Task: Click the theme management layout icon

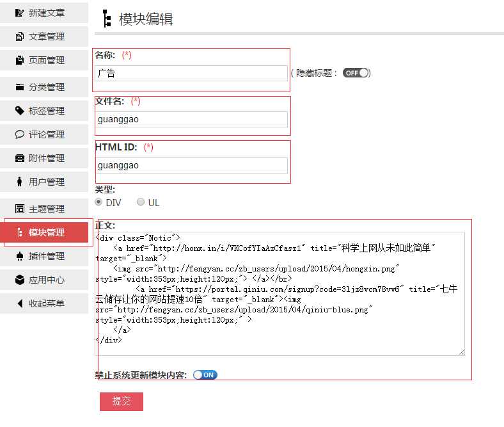Action: click(20, 209)
